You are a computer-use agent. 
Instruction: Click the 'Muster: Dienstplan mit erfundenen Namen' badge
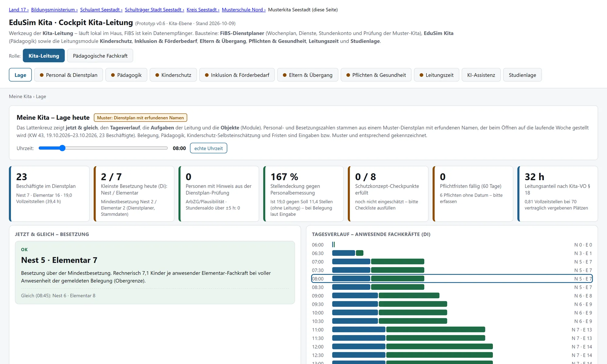coord(141,118)
